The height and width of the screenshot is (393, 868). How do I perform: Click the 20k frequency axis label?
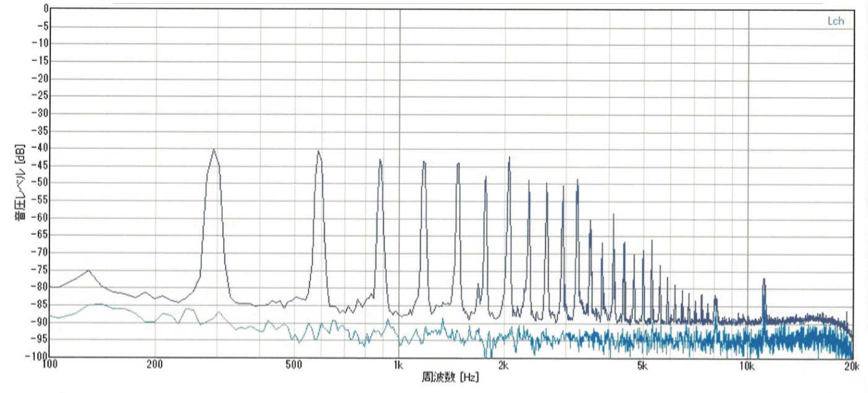851,366
